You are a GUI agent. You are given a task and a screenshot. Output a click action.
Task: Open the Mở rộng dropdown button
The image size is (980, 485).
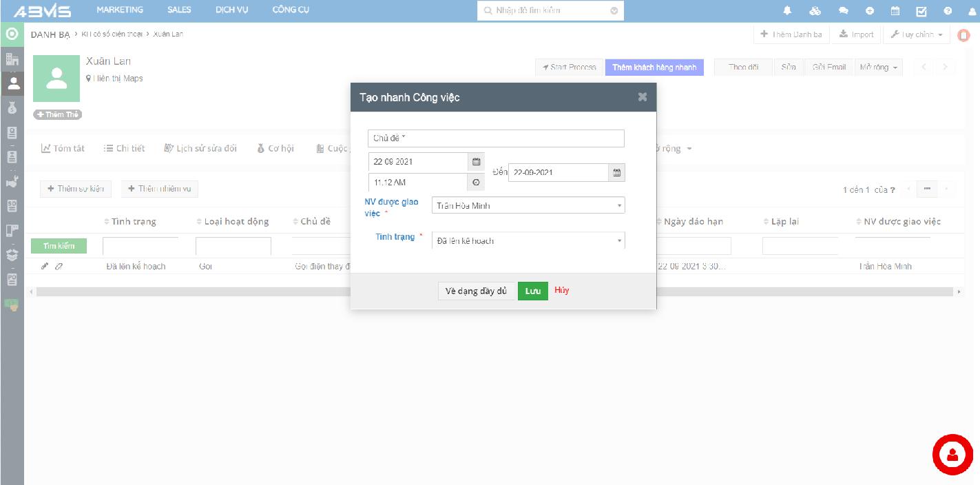[x=879, y=67]
